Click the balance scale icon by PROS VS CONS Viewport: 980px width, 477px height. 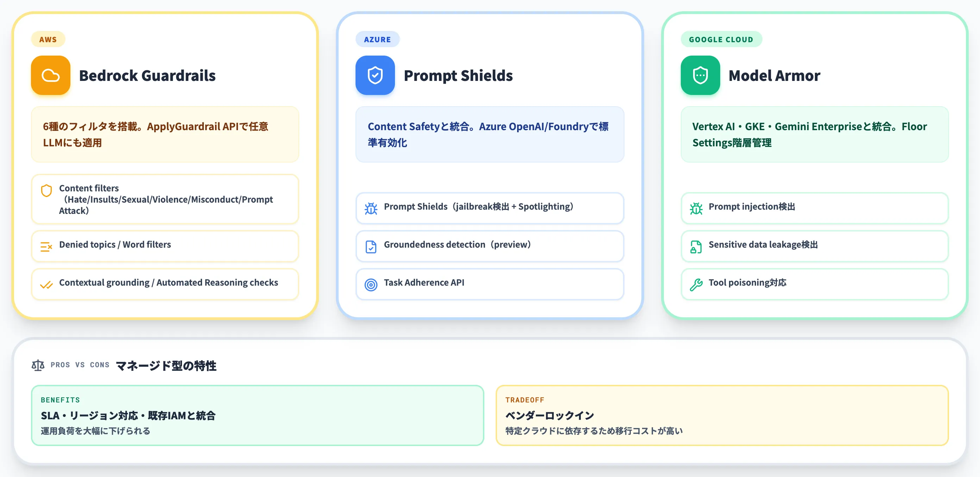tap(38, 365)
